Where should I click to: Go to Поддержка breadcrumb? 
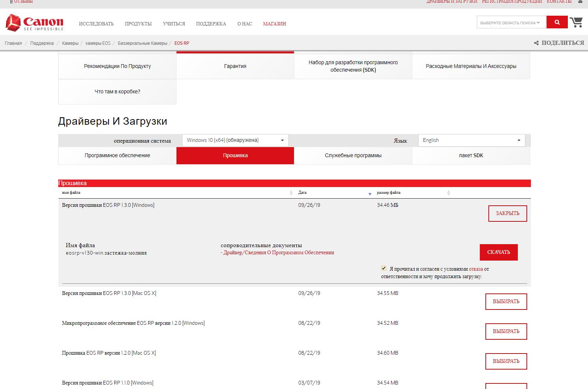tap(42, 43)
